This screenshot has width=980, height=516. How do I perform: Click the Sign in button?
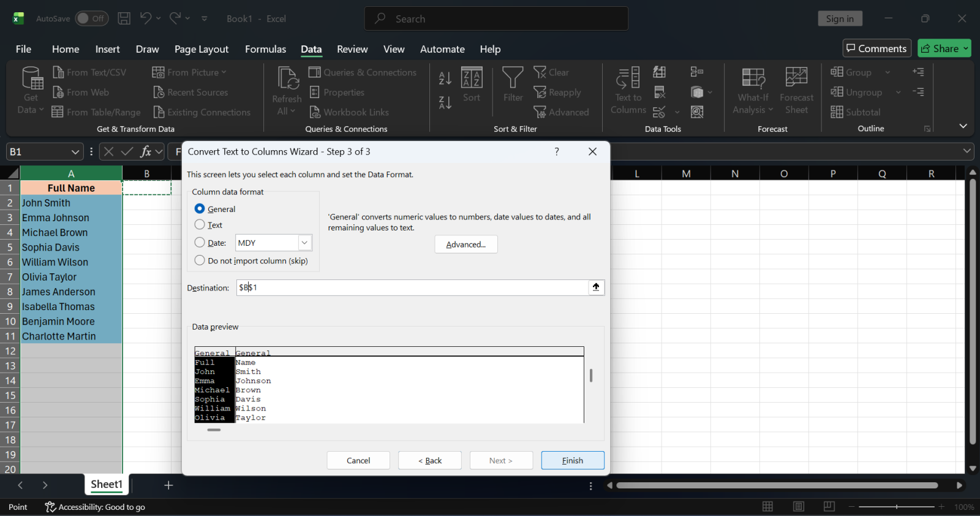click(840, 18)
